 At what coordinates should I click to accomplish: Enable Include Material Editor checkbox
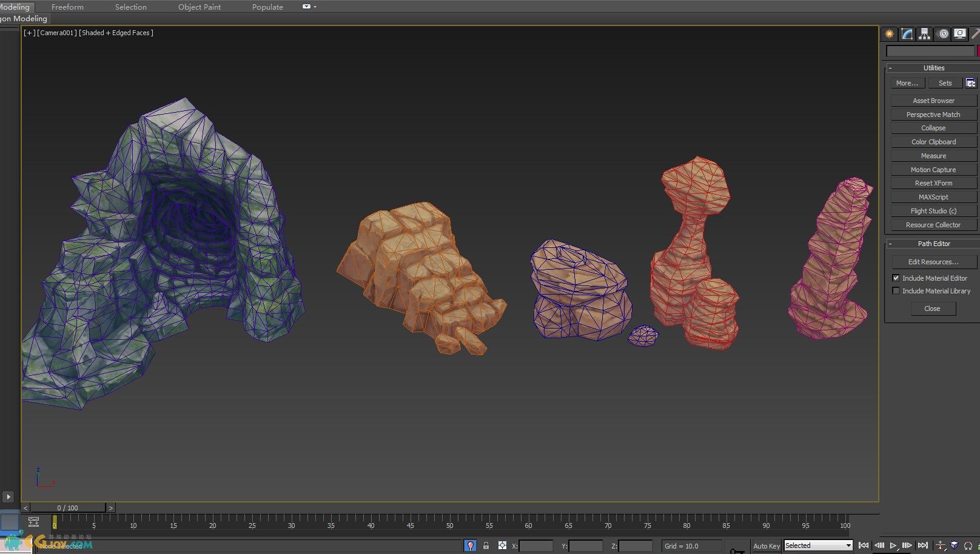tap(896, 278)
